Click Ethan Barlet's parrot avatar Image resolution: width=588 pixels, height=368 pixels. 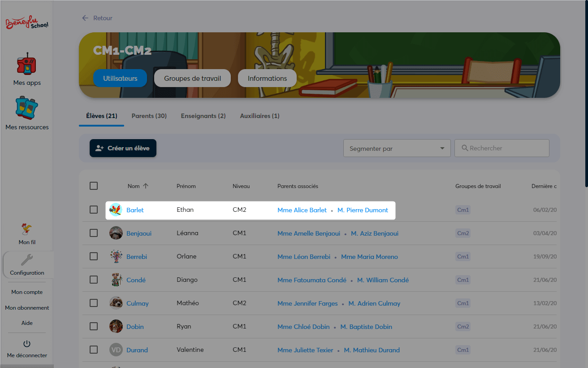116,210
